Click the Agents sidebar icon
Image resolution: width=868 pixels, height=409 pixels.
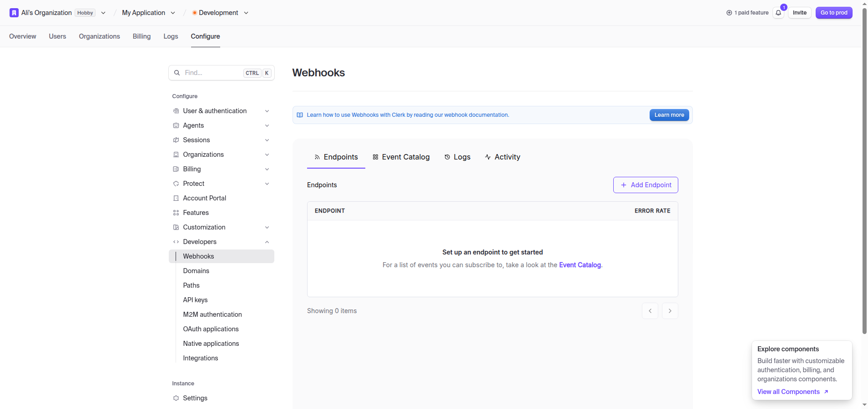[x=176, y=125]
